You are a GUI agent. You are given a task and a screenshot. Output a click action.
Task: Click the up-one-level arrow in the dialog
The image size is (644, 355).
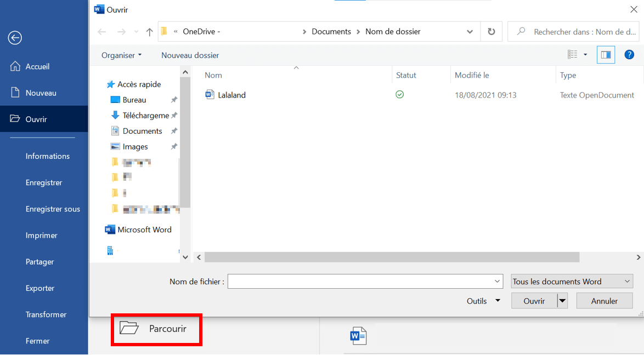click(149, 32)
